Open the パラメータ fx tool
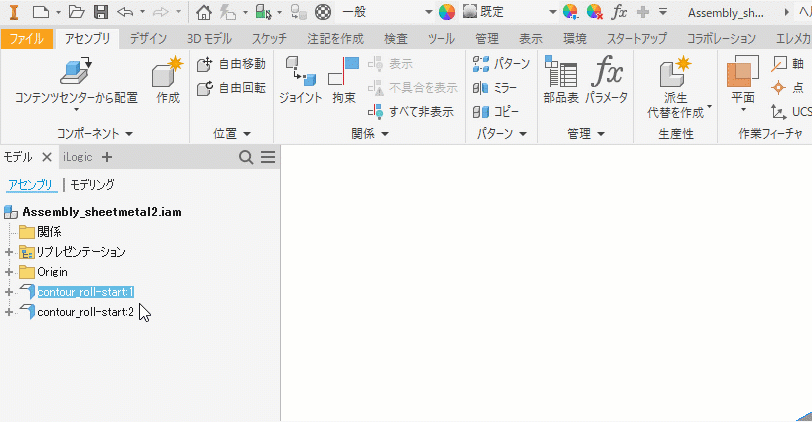The image size is (812, 422). [606, 80]
